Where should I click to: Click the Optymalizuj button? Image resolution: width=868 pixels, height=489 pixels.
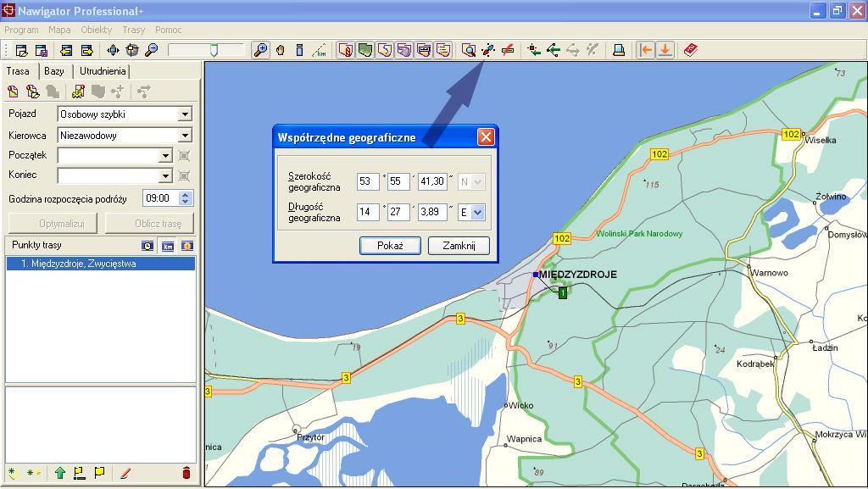(x=53, y=224)
